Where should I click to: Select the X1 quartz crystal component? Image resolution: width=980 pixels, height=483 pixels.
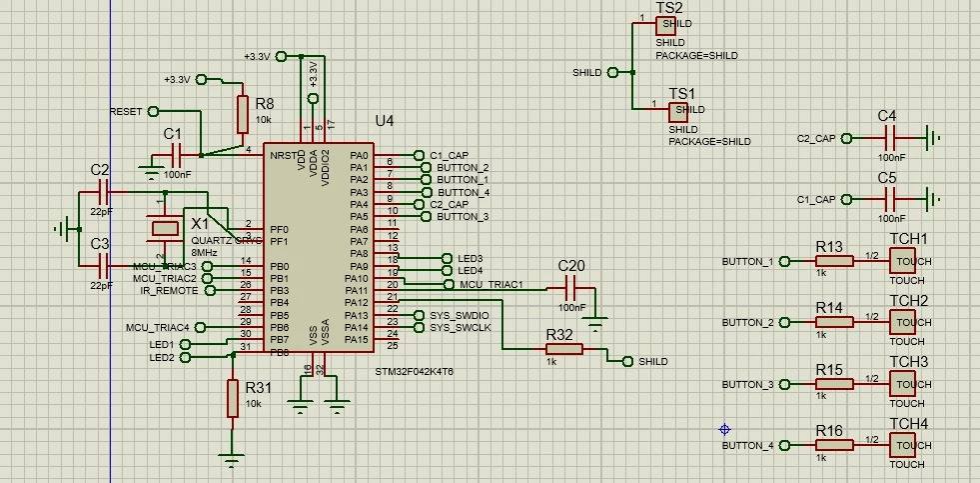tap(166, 228)
